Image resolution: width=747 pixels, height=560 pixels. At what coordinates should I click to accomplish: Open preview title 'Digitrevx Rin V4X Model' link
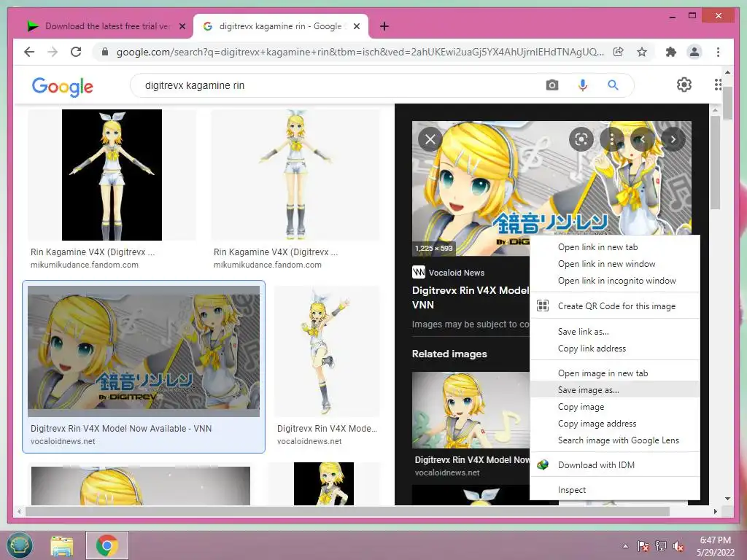coord(471,297)
